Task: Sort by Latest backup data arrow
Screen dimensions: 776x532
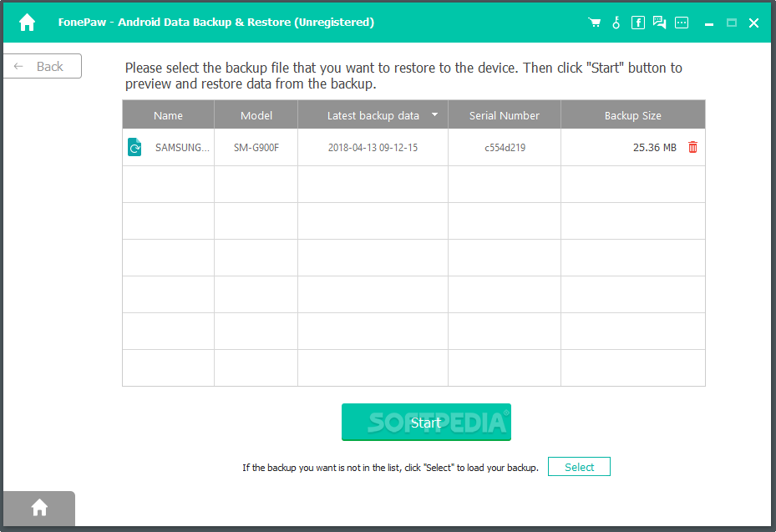Action: (434, 114)
